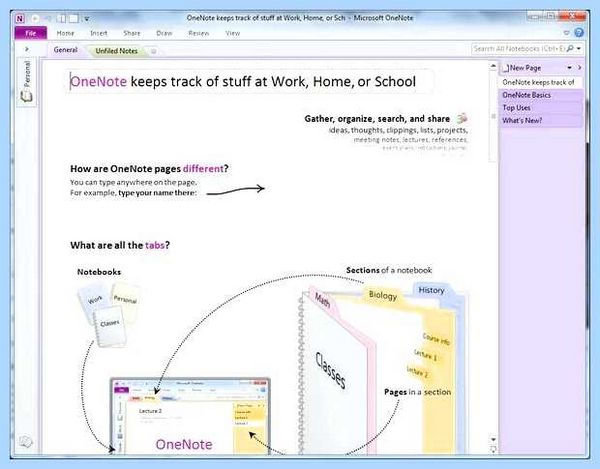Click the icon below the scroll down arrow
600x469 pixels.
493,449
